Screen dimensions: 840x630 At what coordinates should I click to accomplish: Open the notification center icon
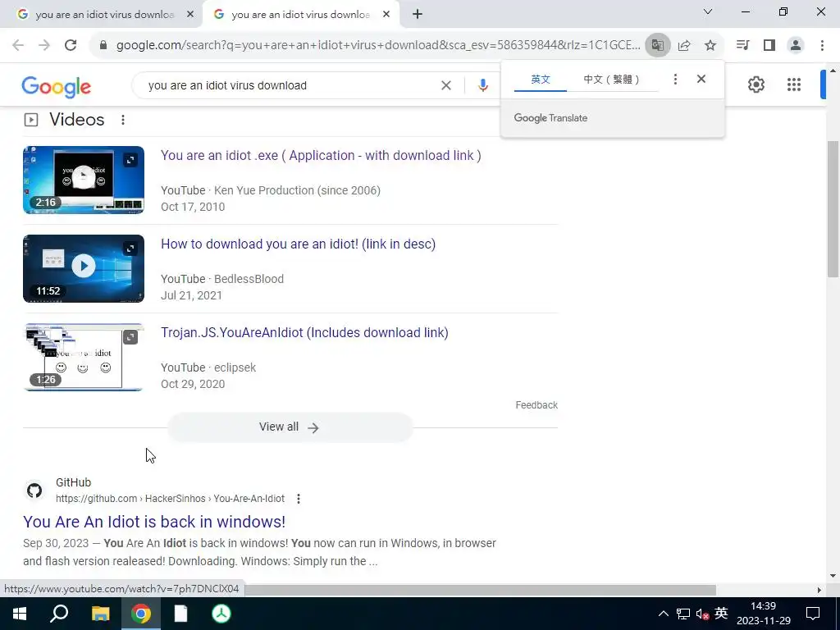click(x=813, y=614)
